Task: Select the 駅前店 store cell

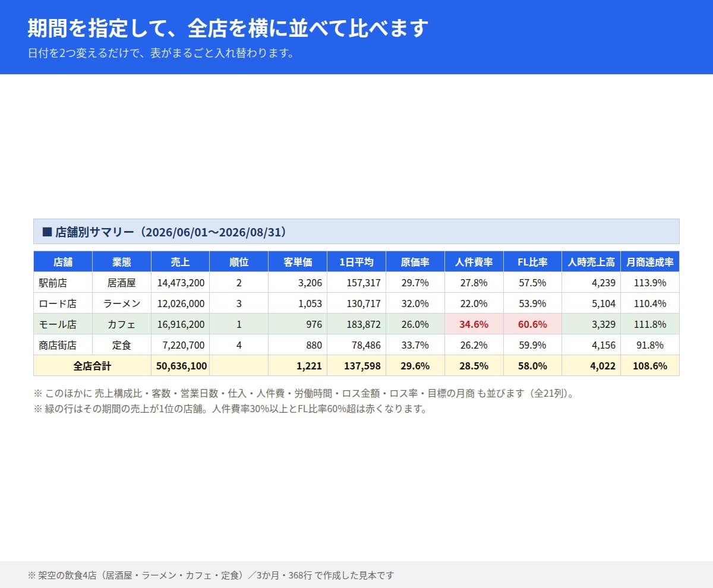Action: point(63,283)
